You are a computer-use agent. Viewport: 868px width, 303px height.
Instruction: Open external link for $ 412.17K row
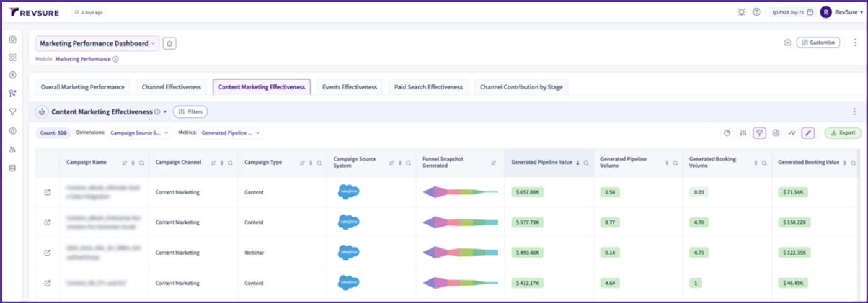click(x=48, y=283)
